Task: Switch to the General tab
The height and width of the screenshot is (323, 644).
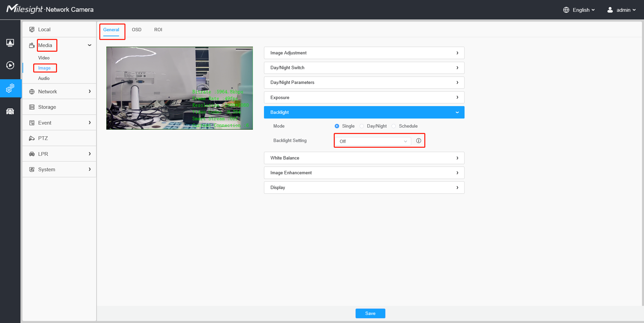Action: pos(111,30)
